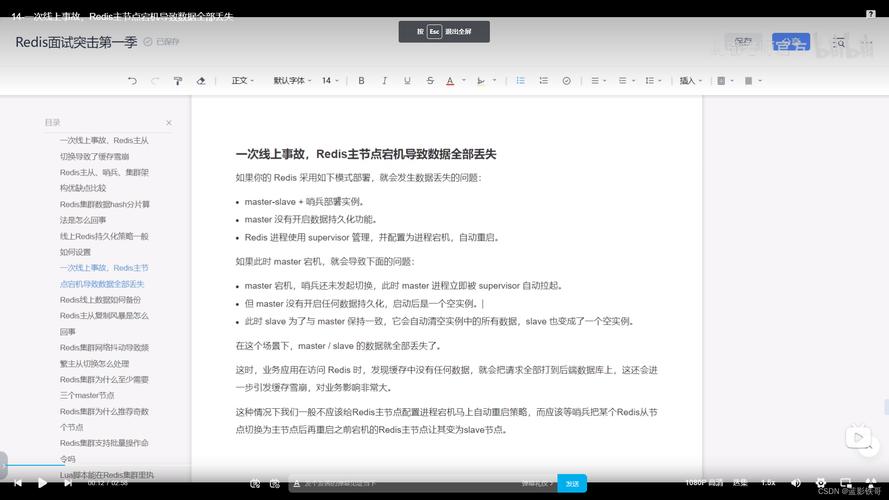The image size is (889, 500).
Task: Click paragraph 如果此时 master 宕机
Action: pyautogui.click(x=325, y=261)
